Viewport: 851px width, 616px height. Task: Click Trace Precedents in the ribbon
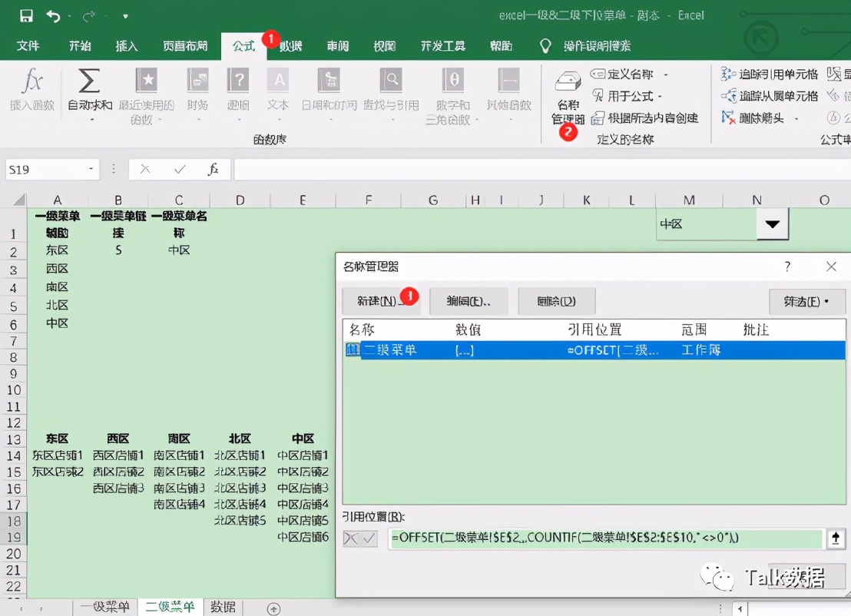[x=770, y=75]
